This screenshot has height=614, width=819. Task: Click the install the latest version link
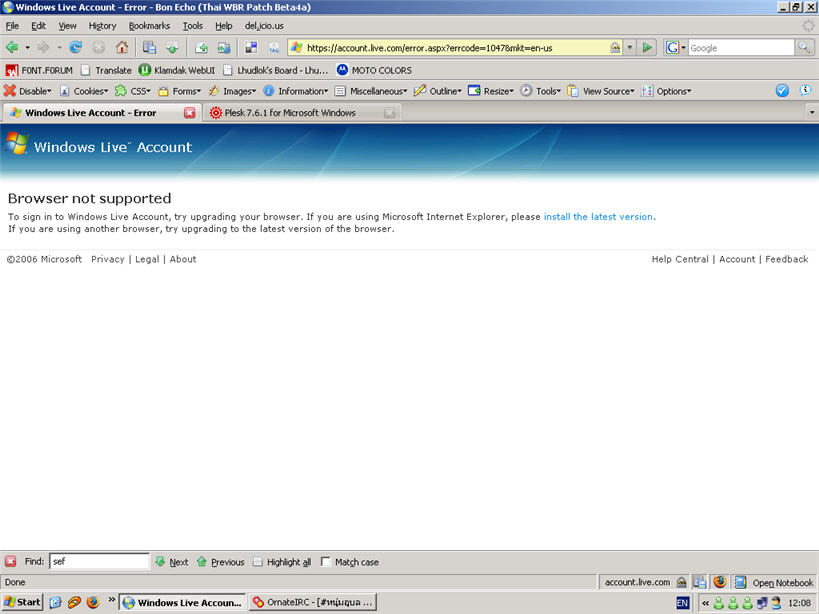[x=597, y=216]
